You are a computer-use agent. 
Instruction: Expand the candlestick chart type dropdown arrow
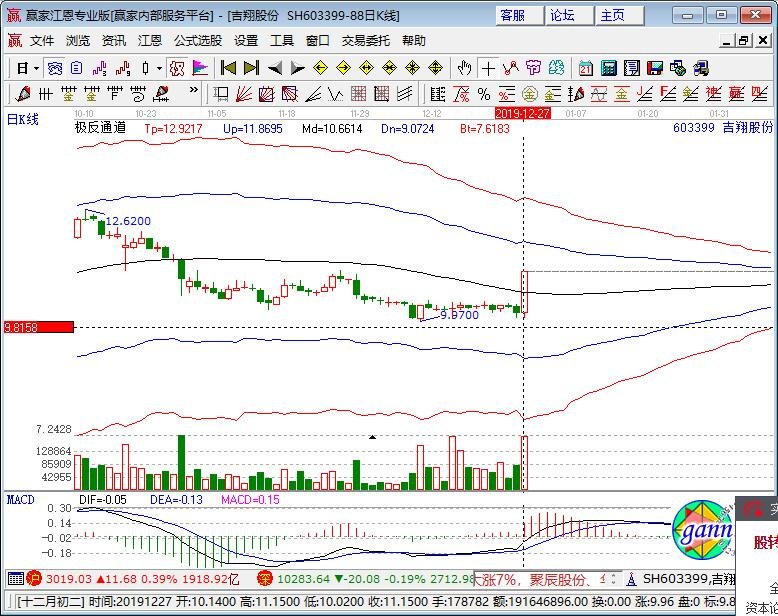click(x=159, y=68)
